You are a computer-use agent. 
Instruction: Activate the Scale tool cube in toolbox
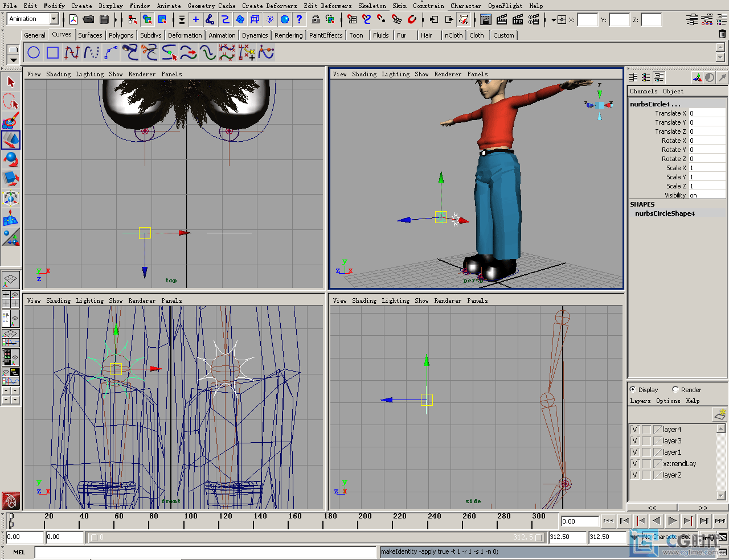[11, 179]
